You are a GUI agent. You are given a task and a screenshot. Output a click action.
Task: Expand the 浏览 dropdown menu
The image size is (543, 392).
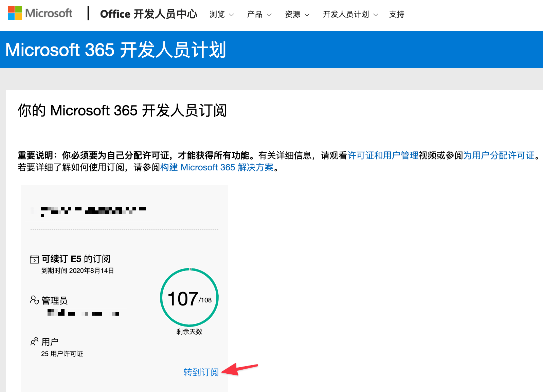221,14
